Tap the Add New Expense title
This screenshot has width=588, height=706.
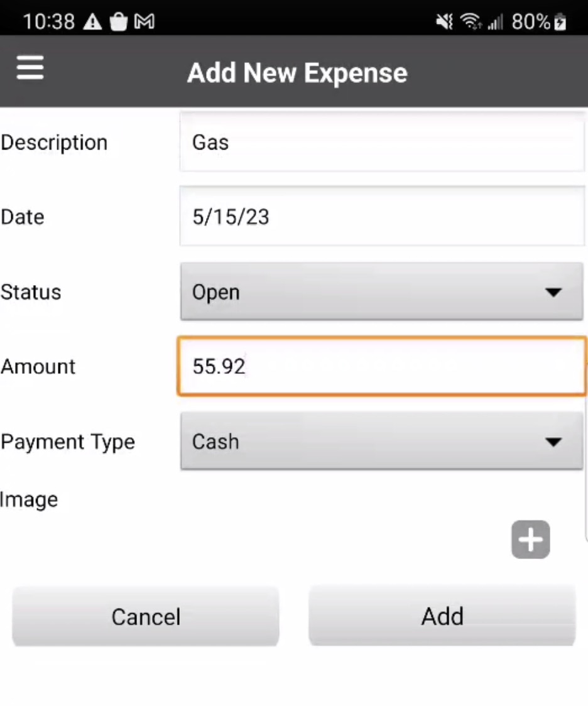297,73
